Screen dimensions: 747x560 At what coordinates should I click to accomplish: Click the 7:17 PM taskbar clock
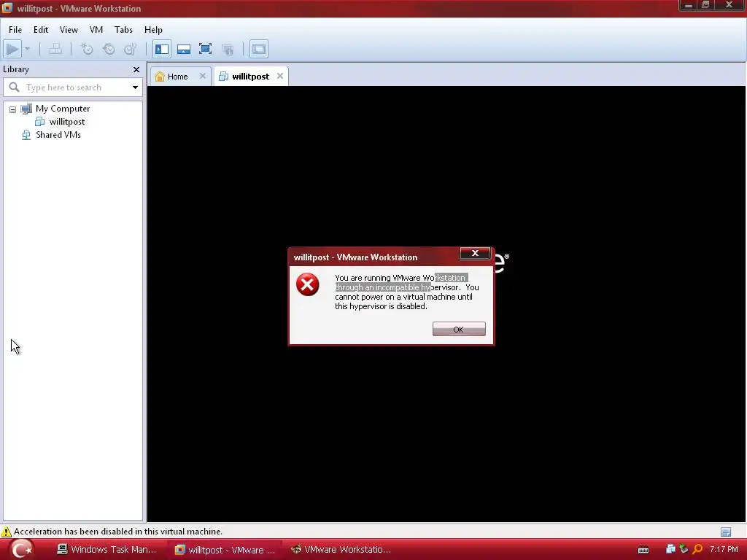click(724, 550)
